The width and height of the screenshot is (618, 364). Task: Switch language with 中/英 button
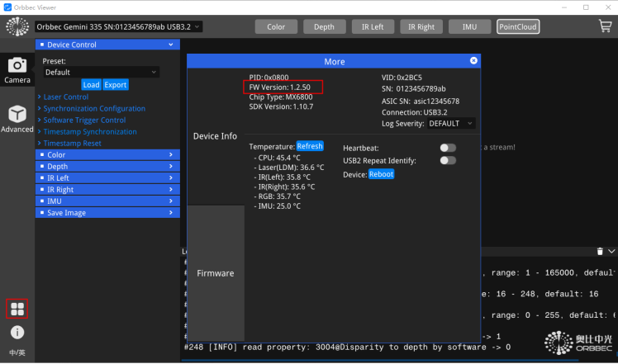tap(17, 352)
